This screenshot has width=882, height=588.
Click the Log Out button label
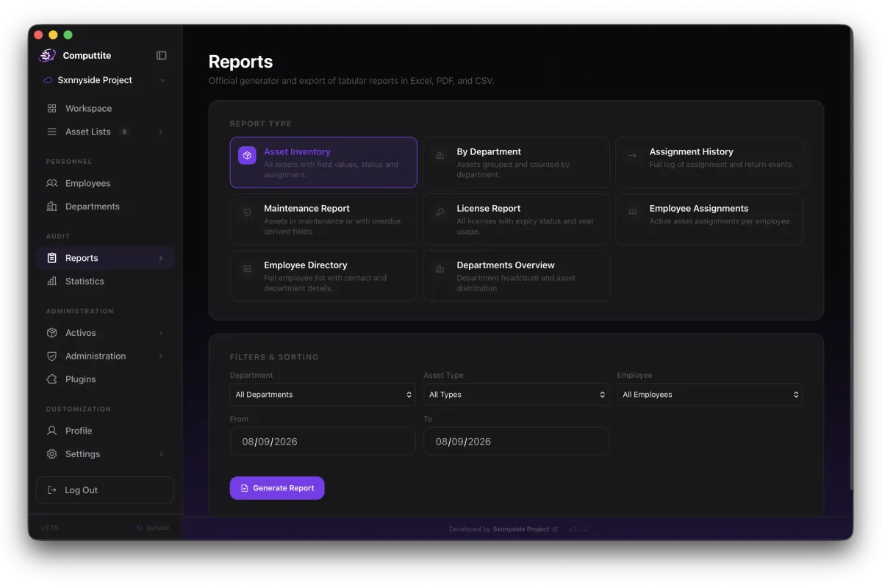tap(81, 490)
